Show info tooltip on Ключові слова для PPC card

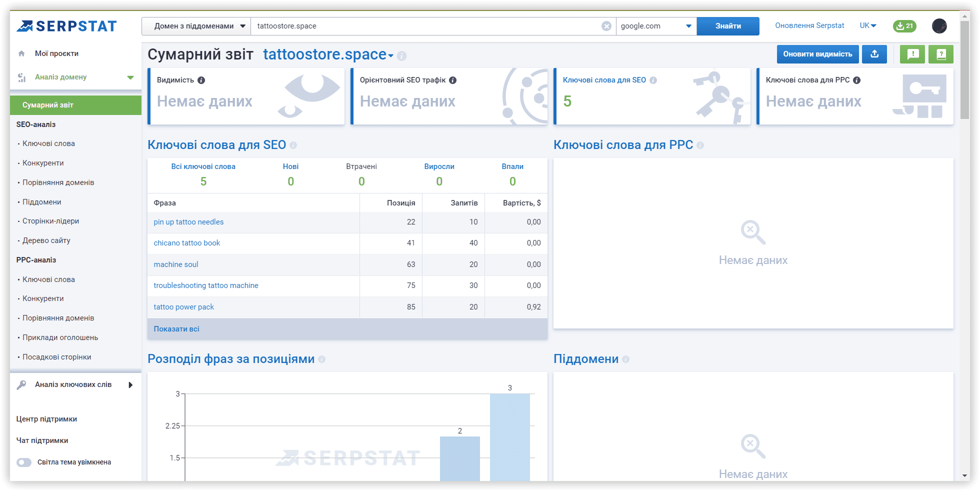856,80
